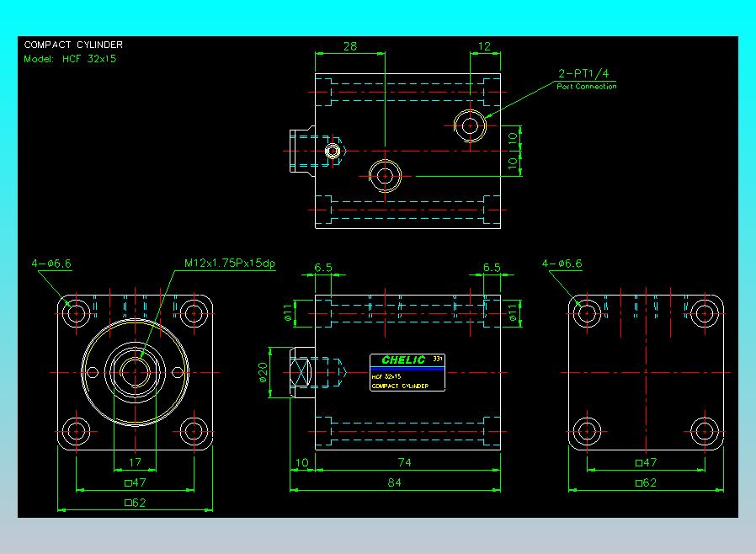Select the piston rod center in front view

pos(135,373)
